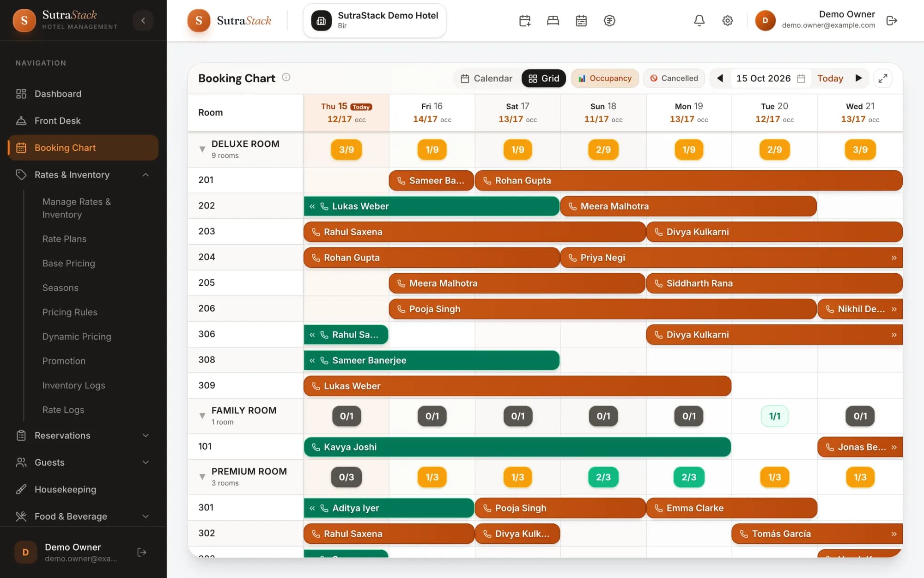The image size is (924, 578).
Task: Open the rooms bed icon in header
Action: [x=553, y=20]
